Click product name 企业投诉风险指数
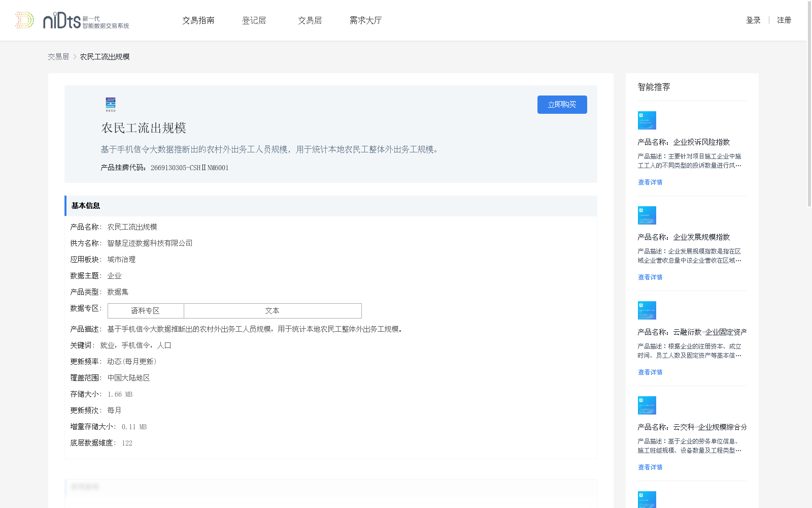Screen dimensions: 812x508 [x=702, y=142]
